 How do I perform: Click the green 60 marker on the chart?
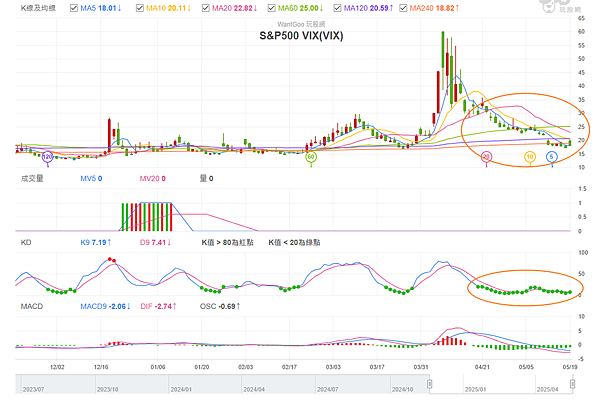point(311,157)
